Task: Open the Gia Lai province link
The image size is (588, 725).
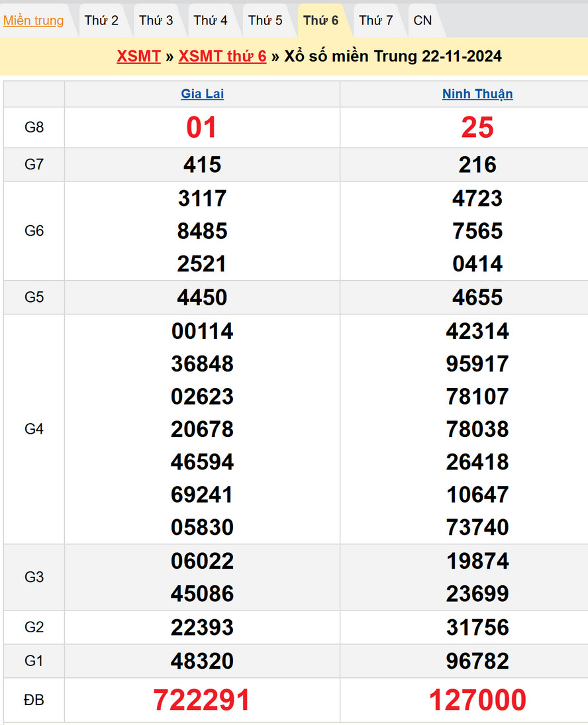Action: [202, 94]
